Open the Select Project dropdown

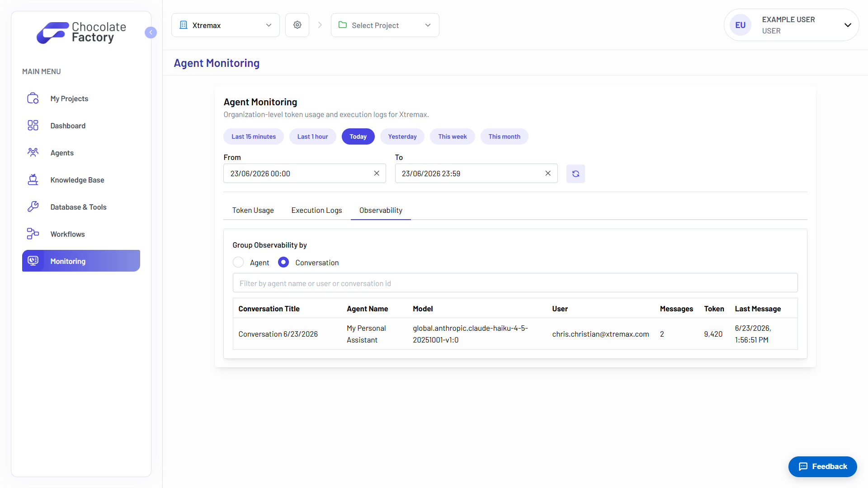(x=385, y=25)
